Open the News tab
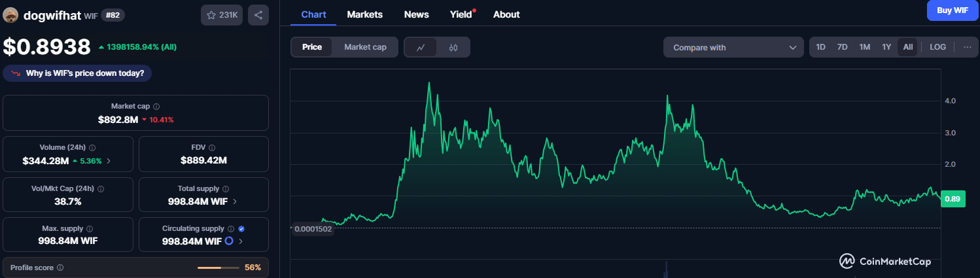Viewport: 980px width, 278px height. (x=417, y=14)
